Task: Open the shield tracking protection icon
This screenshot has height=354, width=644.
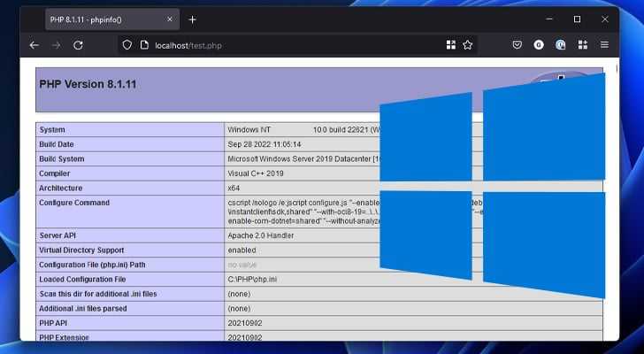Action: [x=127, y=45]
